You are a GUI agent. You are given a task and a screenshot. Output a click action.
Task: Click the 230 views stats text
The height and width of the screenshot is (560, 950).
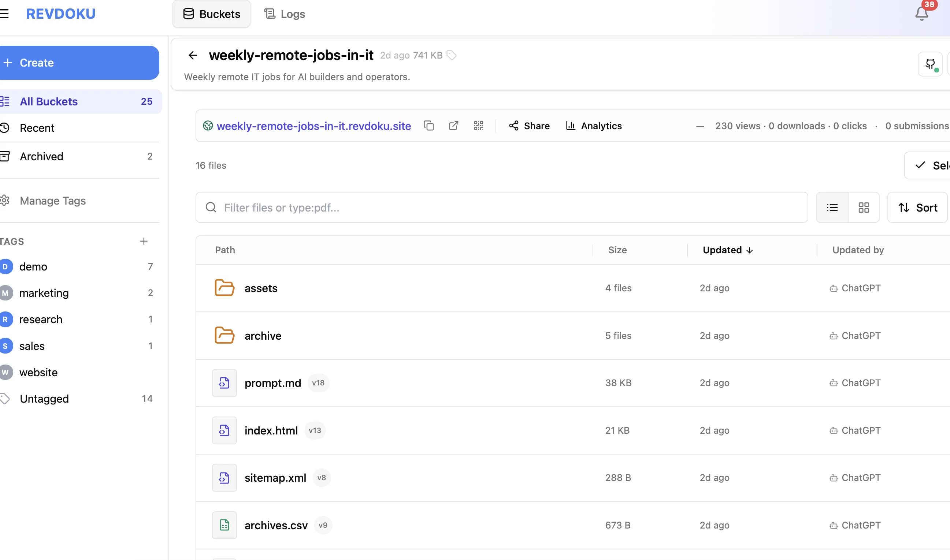738,126
